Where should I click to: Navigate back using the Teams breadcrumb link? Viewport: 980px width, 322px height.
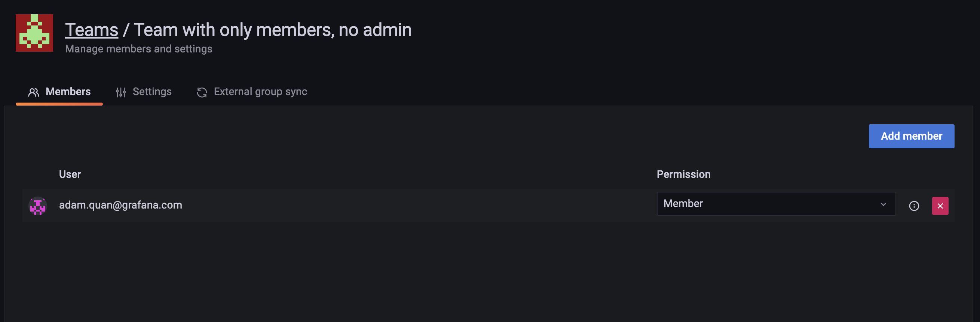(x=91, y=29)
